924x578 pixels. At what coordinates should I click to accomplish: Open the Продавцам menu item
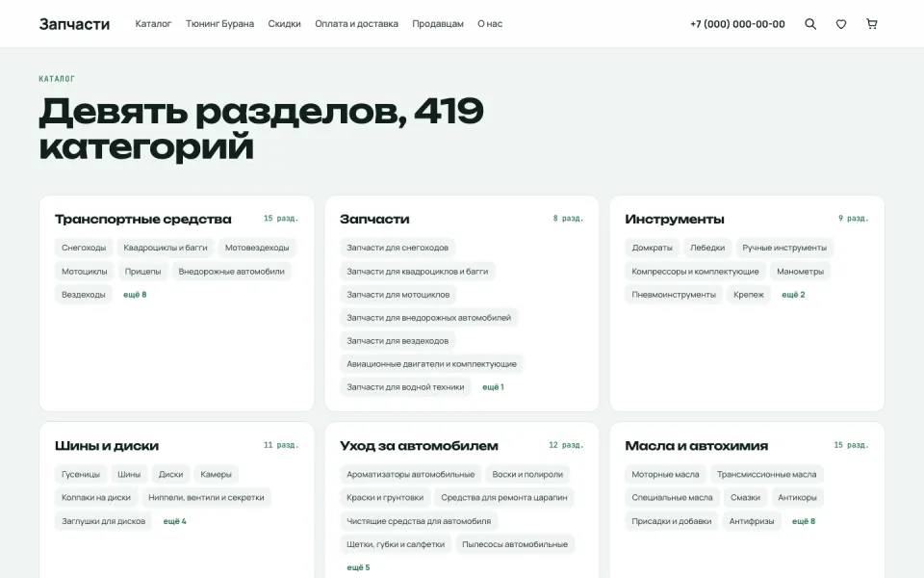(x=438, y=24)
